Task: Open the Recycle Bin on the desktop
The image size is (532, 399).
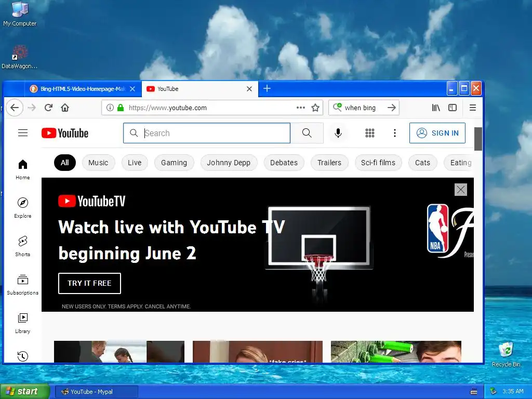Action: [x=506, y=354]
